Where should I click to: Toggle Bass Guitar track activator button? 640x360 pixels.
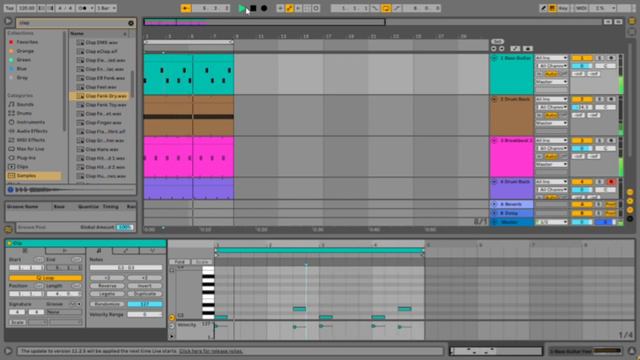[582, 58]
